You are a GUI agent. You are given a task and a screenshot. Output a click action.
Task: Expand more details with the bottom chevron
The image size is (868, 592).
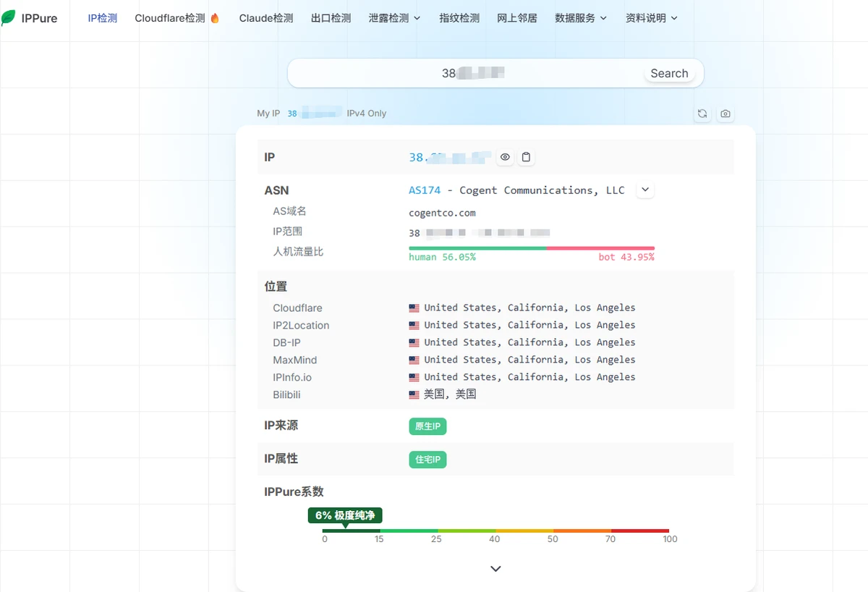click(x=495, y=569)
